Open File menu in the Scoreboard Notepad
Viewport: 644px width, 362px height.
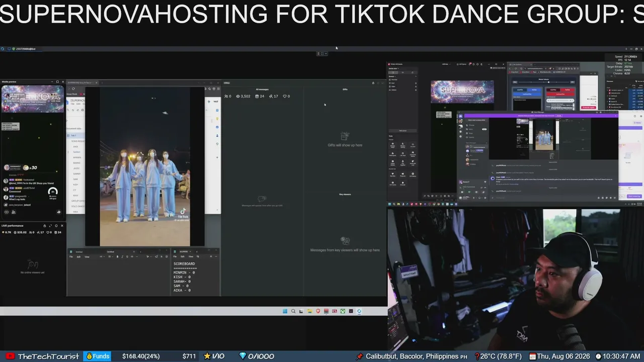(176, 256)
